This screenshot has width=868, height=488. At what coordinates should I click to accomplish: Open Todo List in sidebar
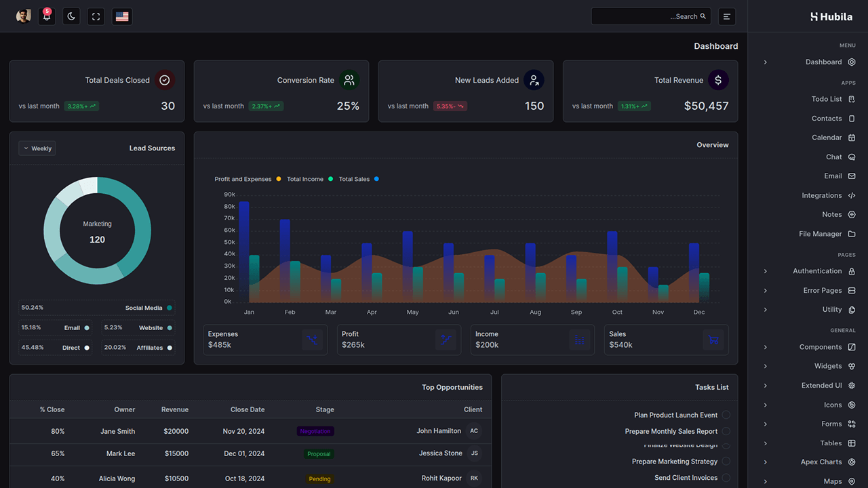pyautogui.click(x=827, y=99)
